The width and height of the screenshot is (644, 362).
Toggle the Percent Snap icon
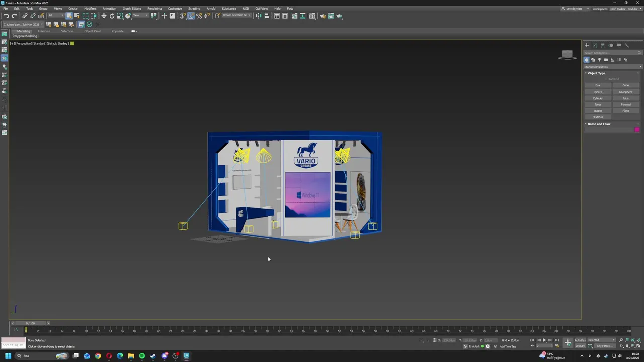199,16
